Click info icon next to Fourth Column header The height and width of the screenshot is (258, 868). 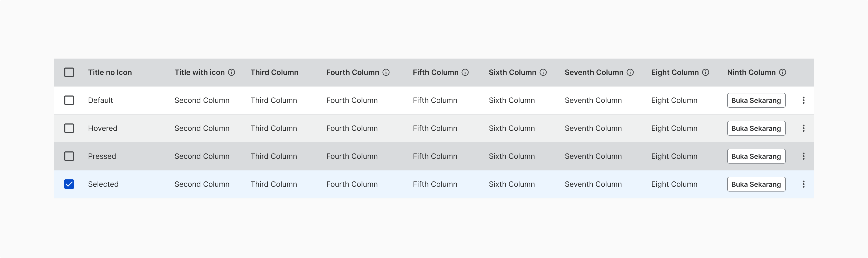386,73
